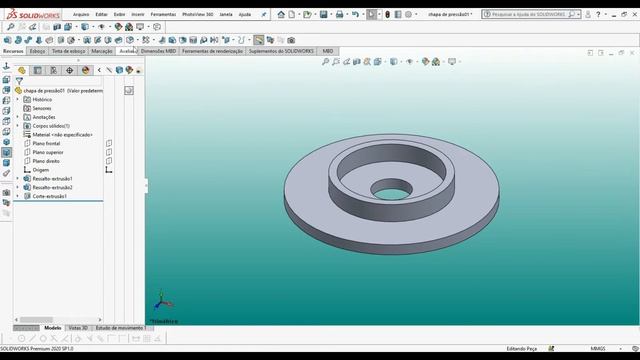The height and width of the screenshot is (360, 640).
Task: Click the Options gear icon
Action: point(409,14)
